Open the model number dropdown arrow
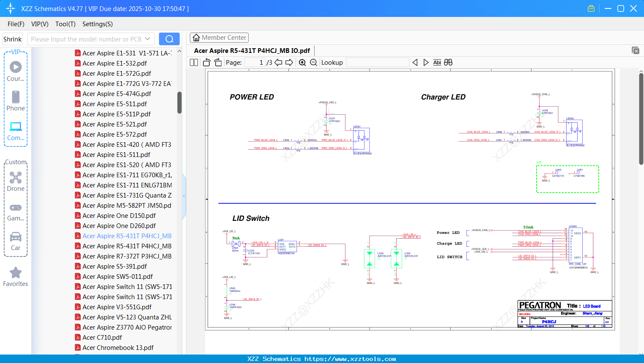This screenshot has height=363, width=644. (148, 39)
